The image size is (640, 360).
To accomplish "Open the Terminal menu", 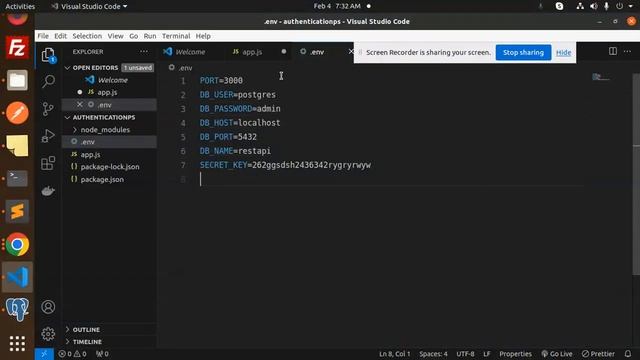I will tap(176, 36).
